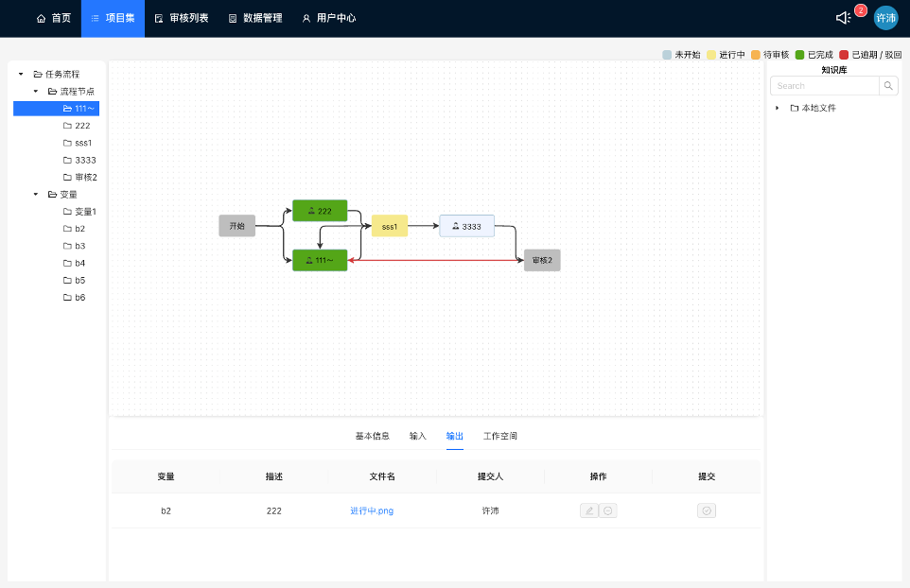Image resolution: width=910 pixels, height=588 pixels.
Task: Click the yellow sss1 flowchart node
Action: click(x=389, y=226)
